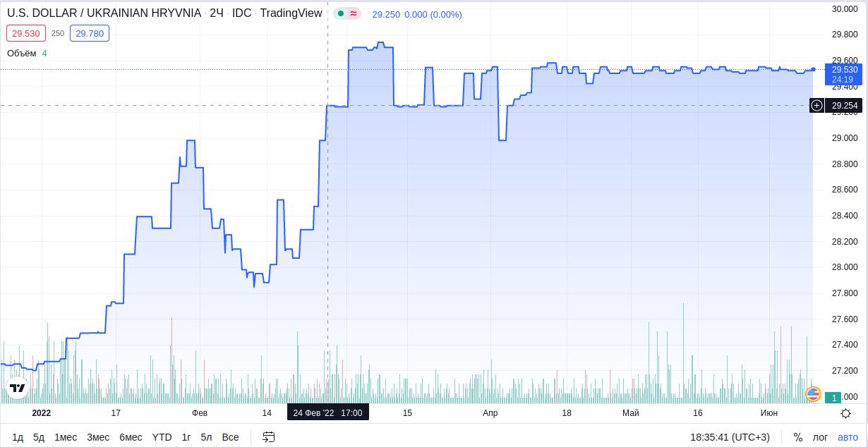Click the red sell price 29.530
Image resolution: width=868 pixels, height=447 pixels.
pos(26,33)
